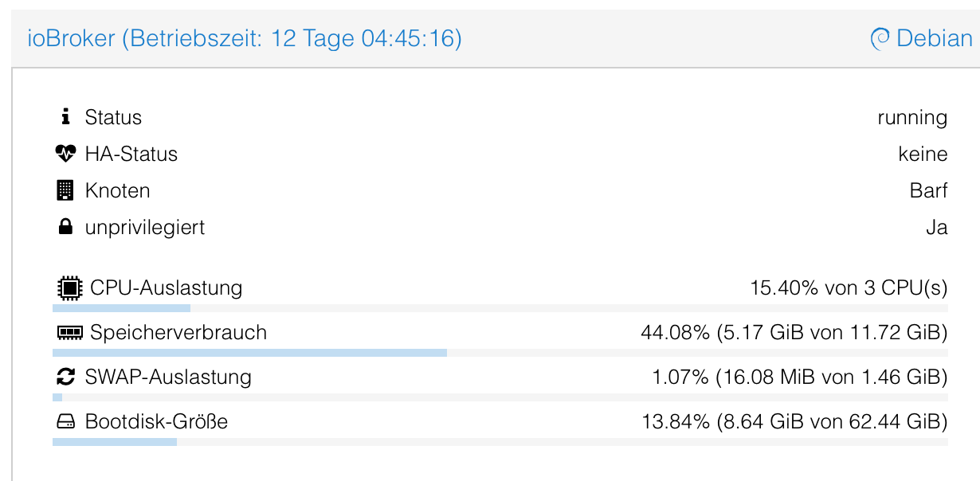Viewport: 980px width, 481px height.
Task: Click the unprivilegiert lock icon
Action: click(65, 227)
